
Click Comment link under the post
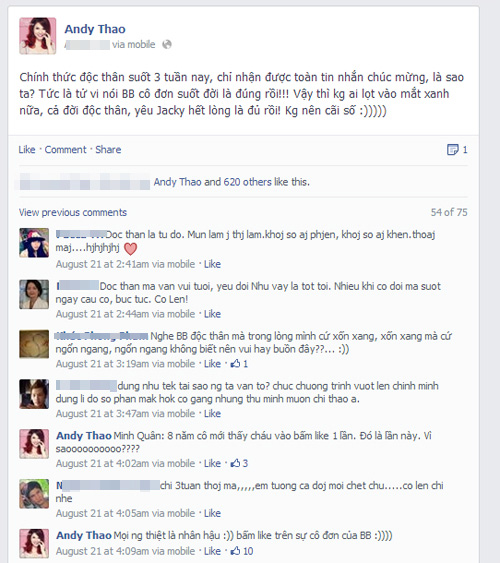point(65,149)
